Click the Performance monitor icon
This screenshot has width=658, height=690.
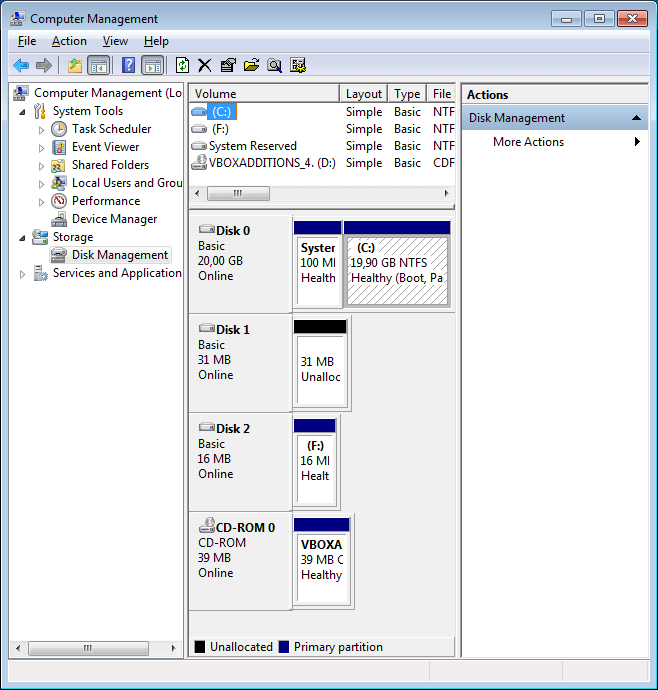(x=59, y=201)
